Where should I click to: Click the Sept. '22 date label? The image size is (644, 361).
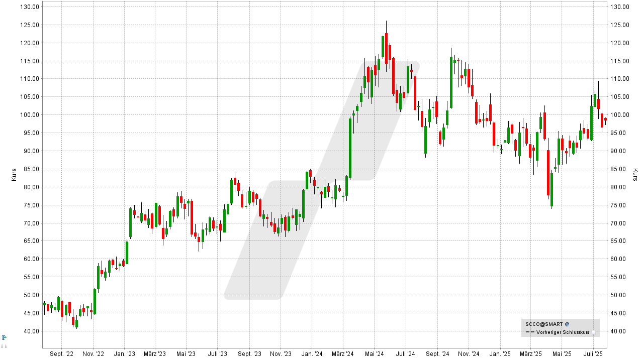[x=62, y=354]
